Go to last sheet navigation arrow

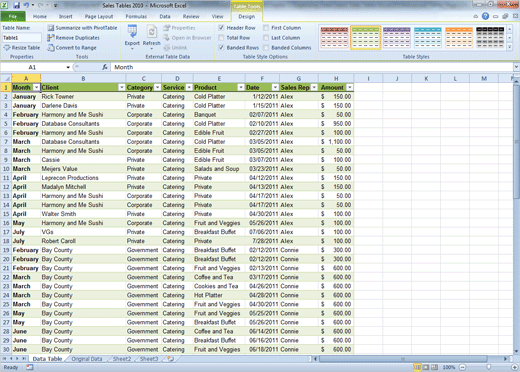click(24, 359)
